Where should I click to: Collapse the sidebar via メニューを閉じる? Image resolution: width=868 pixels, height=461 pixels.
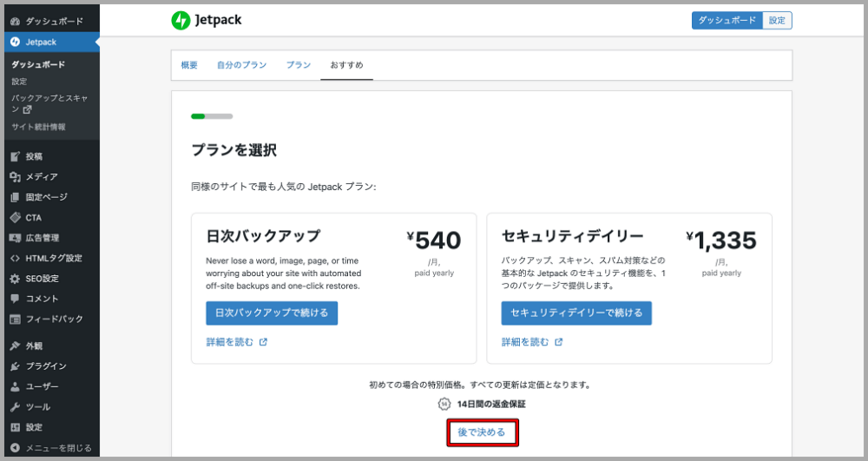click(52, 448)
